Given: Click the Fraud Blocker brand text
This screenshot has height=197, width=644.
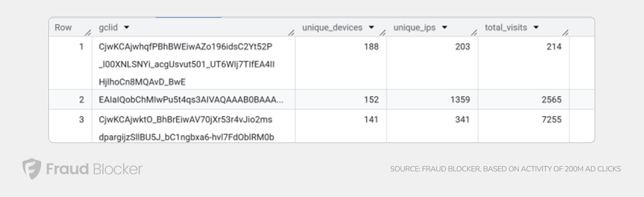Looking at the screenshot, I should point(94,169).
